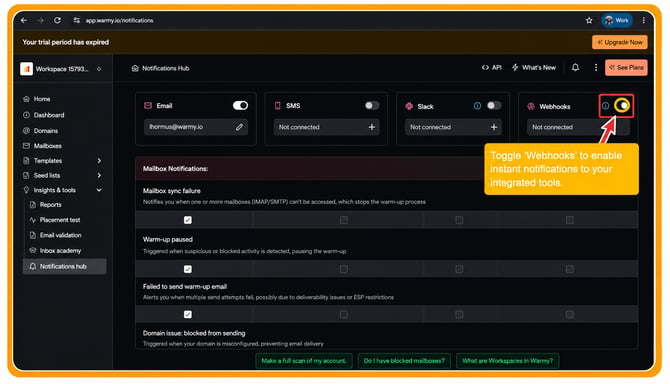Click Do I have blocked mailboxes?
Screen dimensions: 670x384
pos(404,361)
